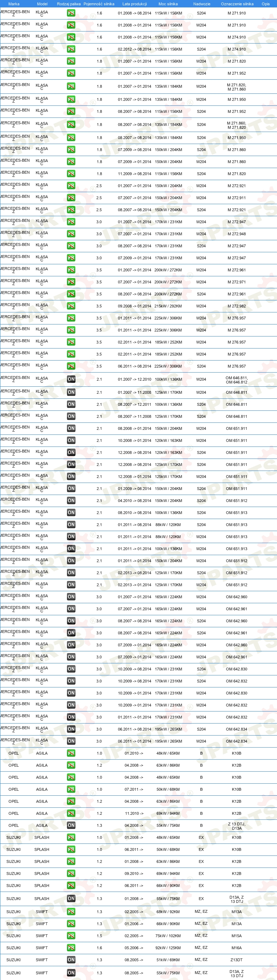
Task: Select the Suzuki Swift engine code M15A
Action: click(x=237, y=936)
